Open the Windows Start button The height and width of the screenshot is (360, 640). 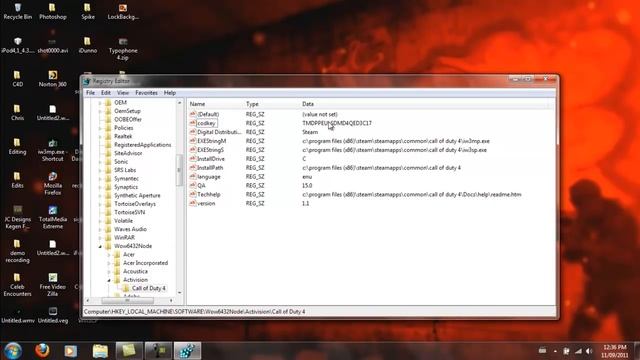coord(13,351)
